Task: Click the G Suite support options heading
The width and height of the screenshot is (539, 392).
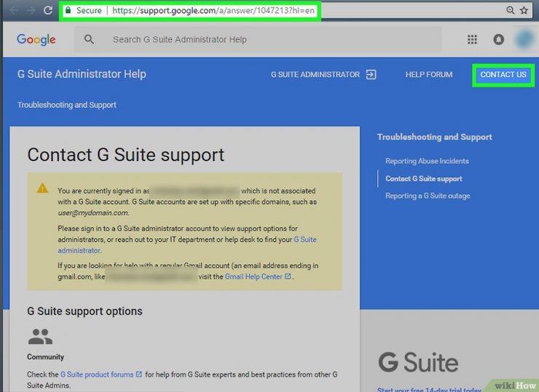Action: pos(84,311)
